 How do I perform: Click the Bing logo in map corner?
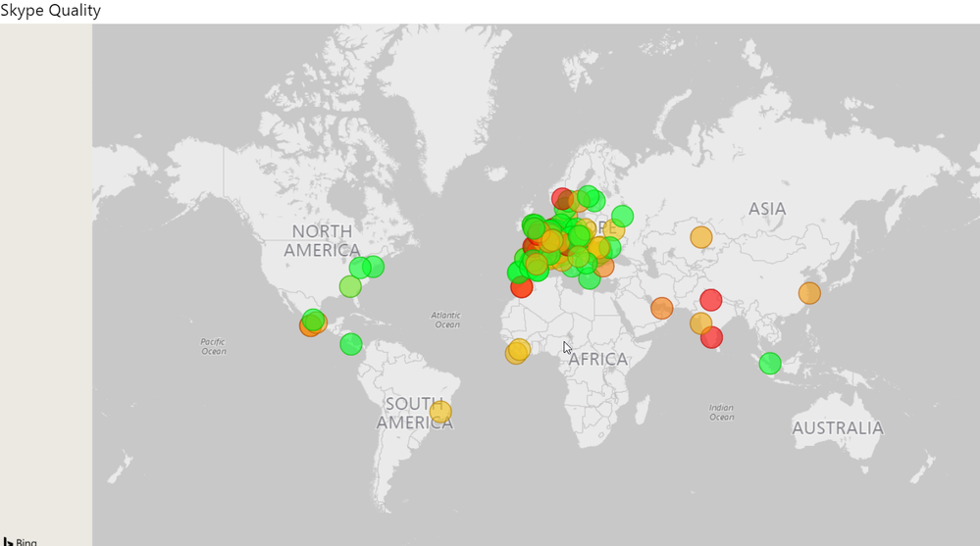[20, 541]
